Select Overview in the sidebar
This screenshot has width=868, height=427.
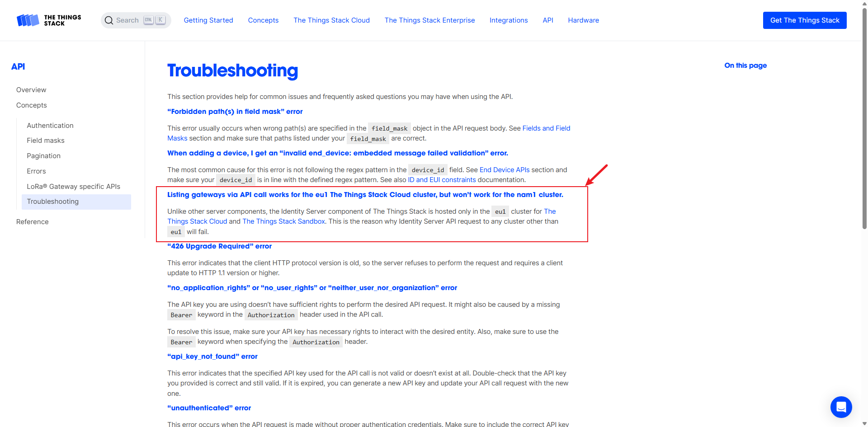click(31, 90)
